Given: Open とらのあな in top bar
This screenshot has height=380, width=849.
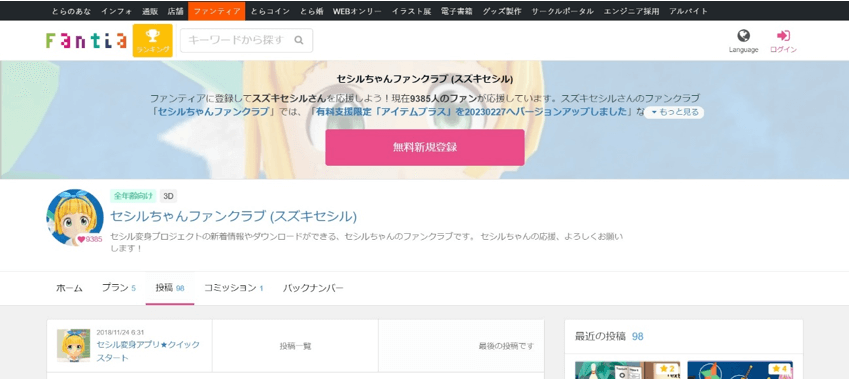Looking at the screenshot, I should [x=71, y=11].
